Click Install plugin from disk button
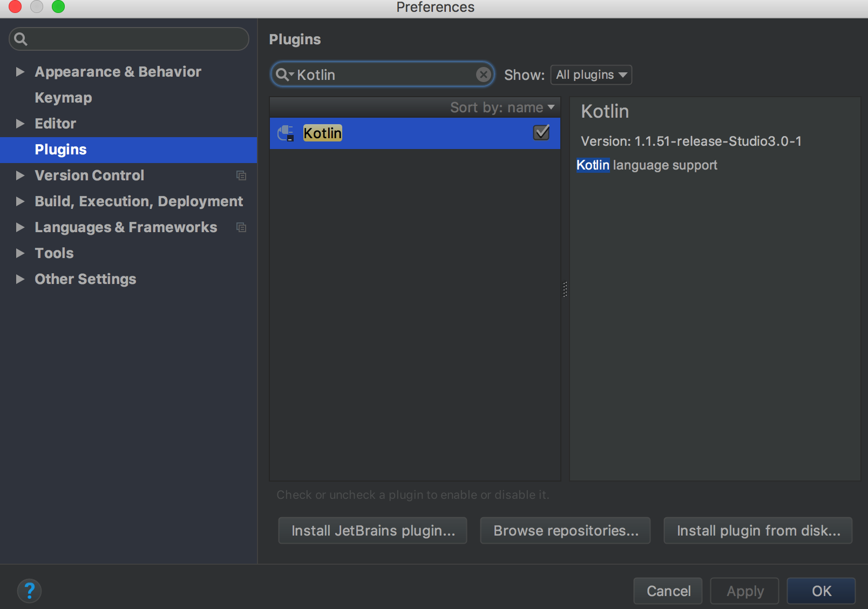This screenshot has width=868, height=609. click(x=758, y=531)
